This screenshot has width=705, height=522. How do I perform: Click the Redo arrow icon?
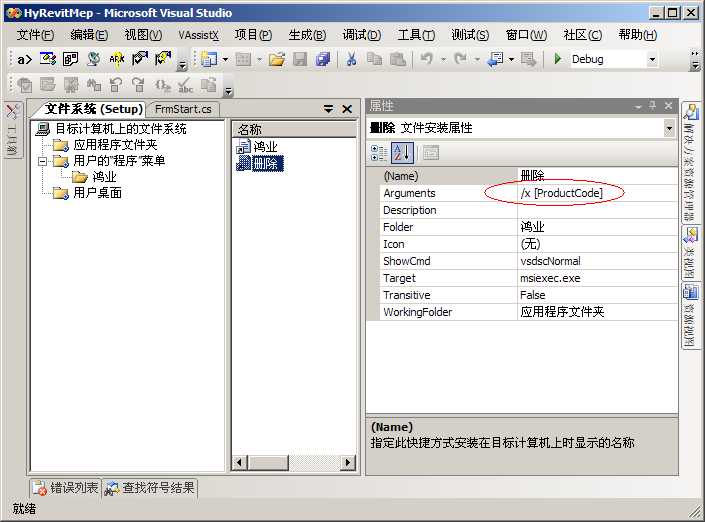tap(460, 59)
